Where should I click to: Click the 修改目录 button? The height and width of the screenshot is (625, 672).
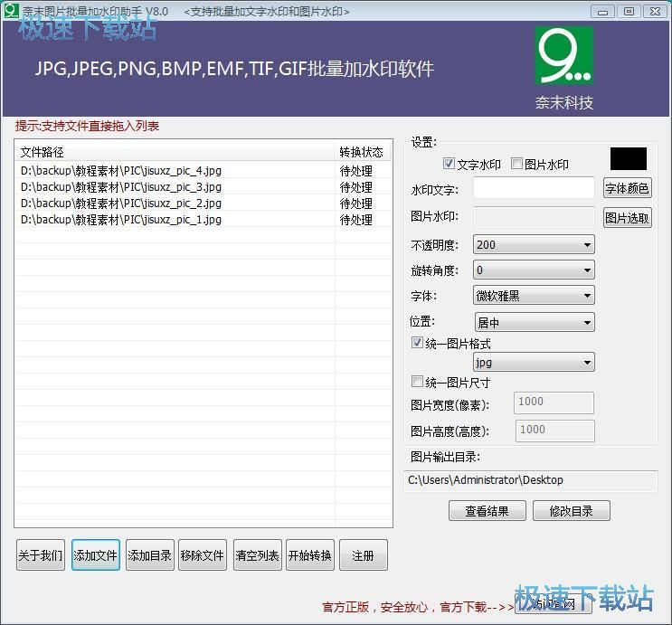click(572, 511)
